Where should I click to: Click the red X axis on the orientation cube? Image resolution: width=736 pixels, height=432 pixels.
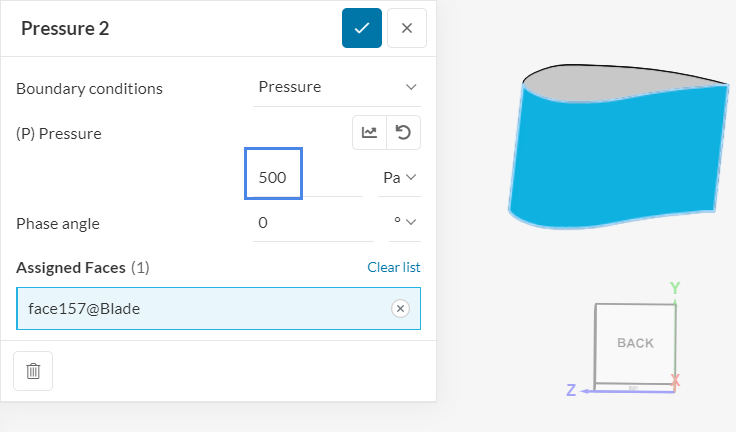click(x=676, y=380)
